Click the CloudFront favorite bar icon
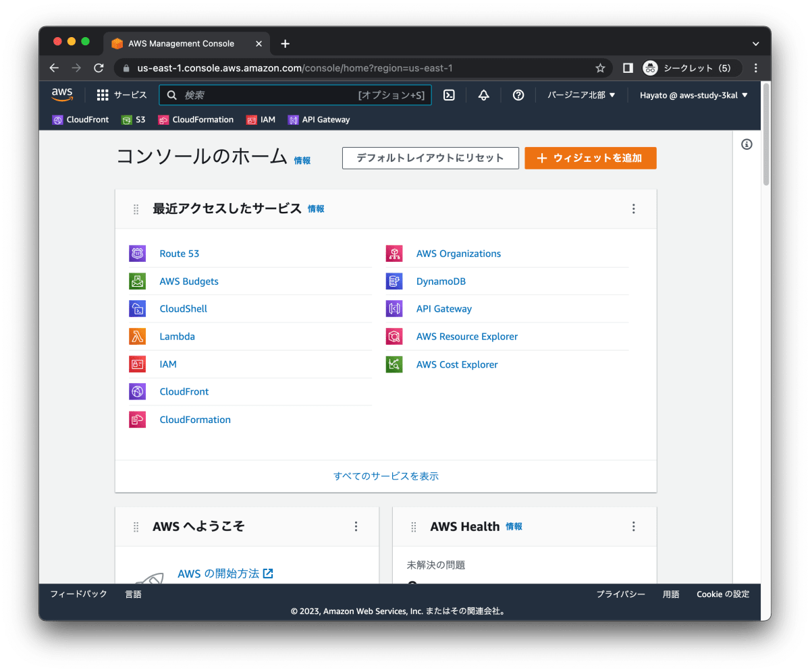This screenshot has height=672, width=810. click(x=57, y=120)
